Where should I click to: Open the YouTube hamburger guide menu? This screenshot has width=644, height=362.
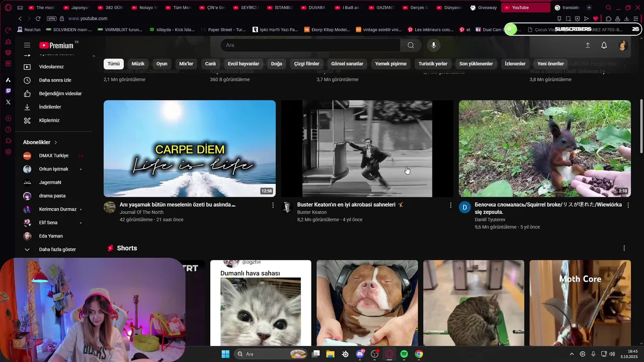point(27,45)
